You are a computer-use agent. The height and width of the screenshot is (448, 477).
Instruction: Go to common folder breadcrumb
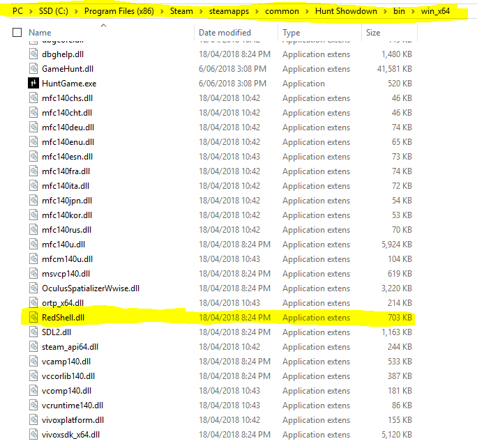pyautogui.click(x=282, y=12)
